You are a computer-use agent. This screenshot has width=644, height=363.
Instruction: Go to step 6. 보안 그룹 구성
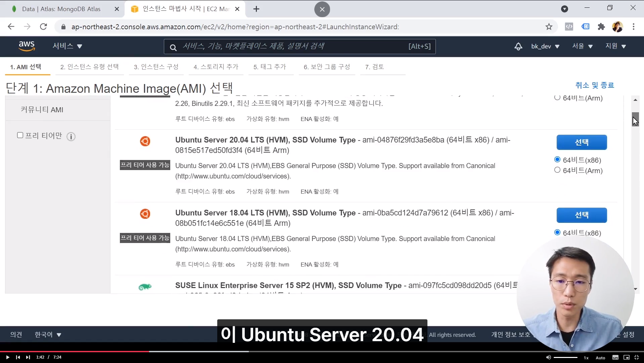pyautogui.click(x=327, y=67)
